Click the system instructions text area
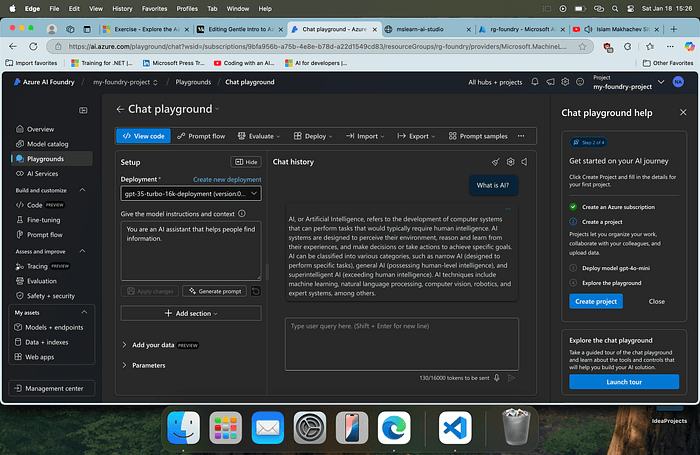The height and width of the screenshot is (455, 700). (x=191, y=251)
